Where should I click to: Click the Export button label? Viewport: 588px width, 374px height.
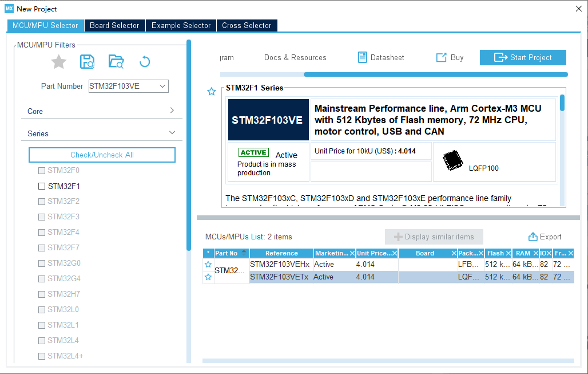550,237
